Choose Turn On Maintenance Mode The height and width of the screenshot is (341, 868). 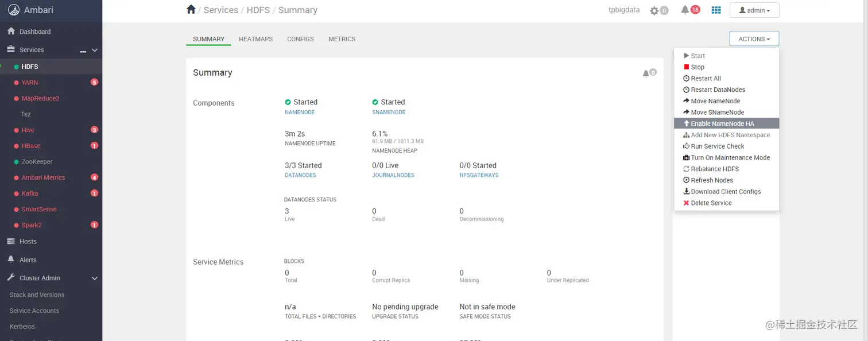(x=730, y=157)
